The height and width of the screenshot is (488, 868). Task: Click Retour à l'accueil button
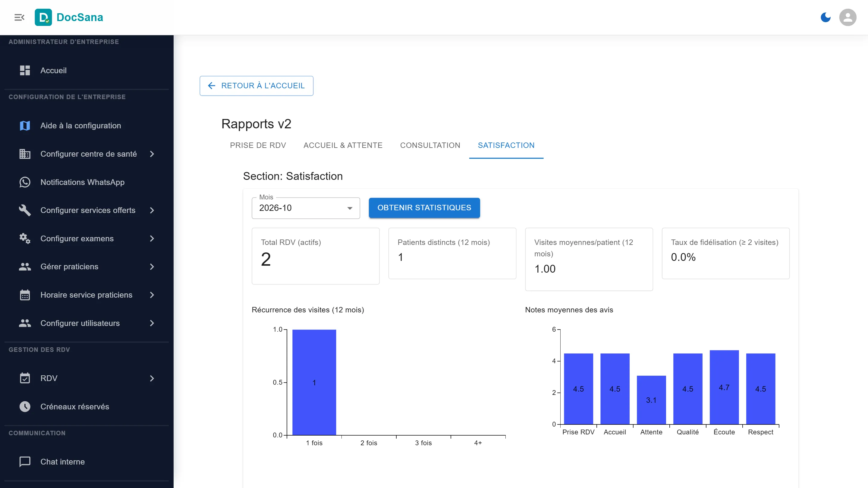click(x=256, y=86)
